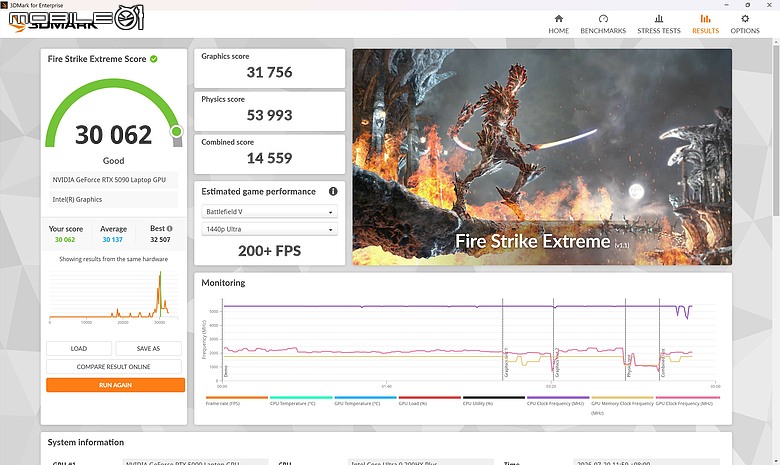
Task: Open the Battlefield V game dropdown
Action: pos(269,212)
